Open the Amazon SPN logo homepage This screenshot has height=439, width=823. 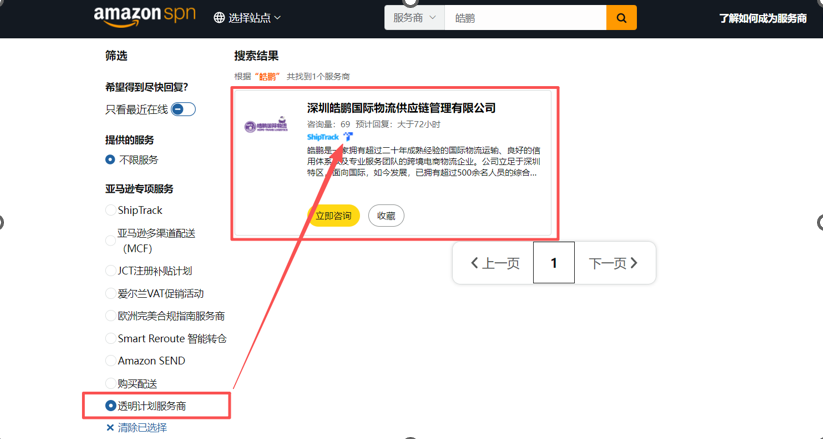click(x=145, y=16)
